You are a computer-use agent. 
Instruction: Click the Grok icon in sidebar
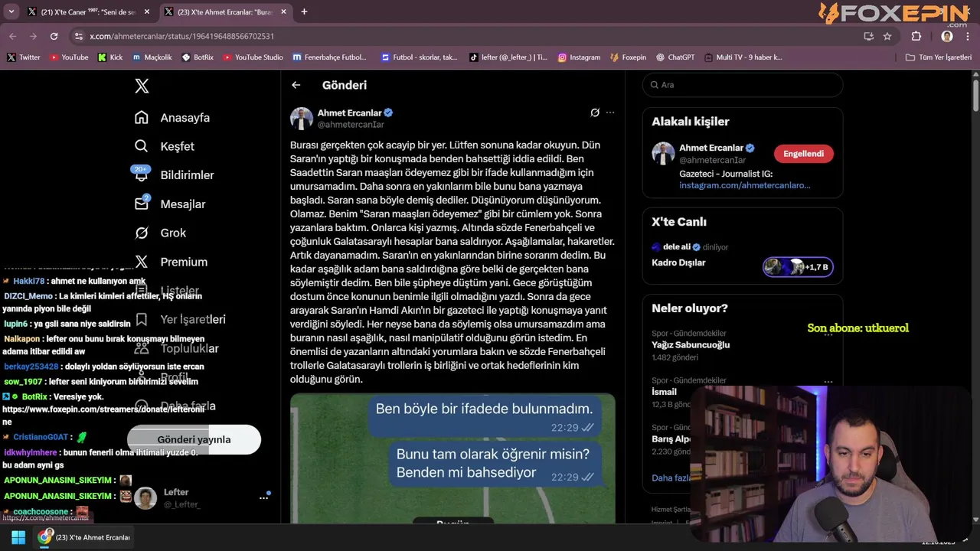pyautogui.click(x=142, y=233)
